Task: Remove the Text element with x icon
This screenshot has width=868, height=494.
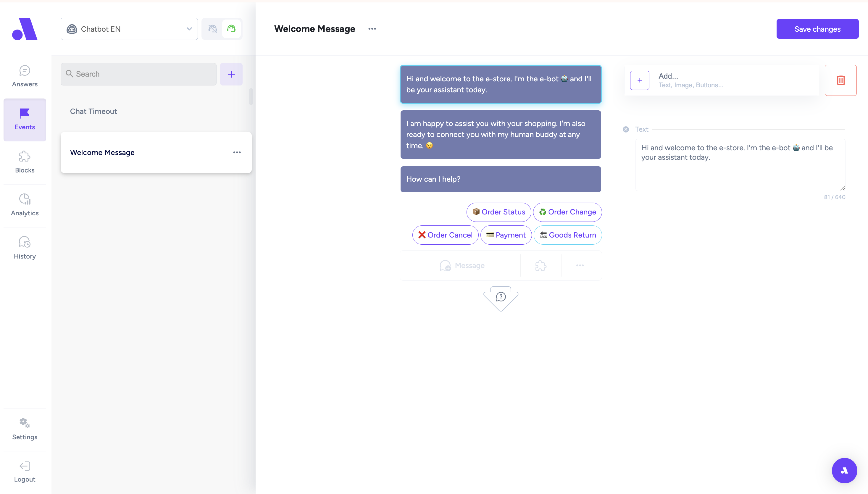Action: [626, 129]
